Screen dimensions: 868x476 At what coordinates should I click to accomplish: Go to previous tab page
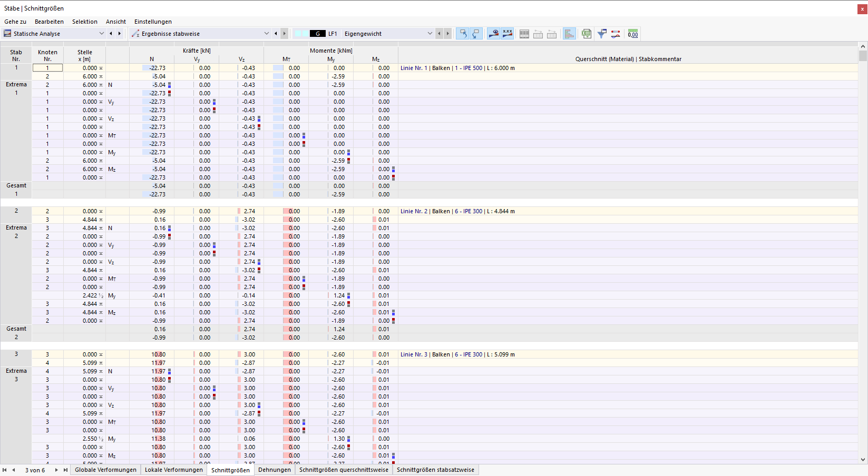[x=14, y=470]
